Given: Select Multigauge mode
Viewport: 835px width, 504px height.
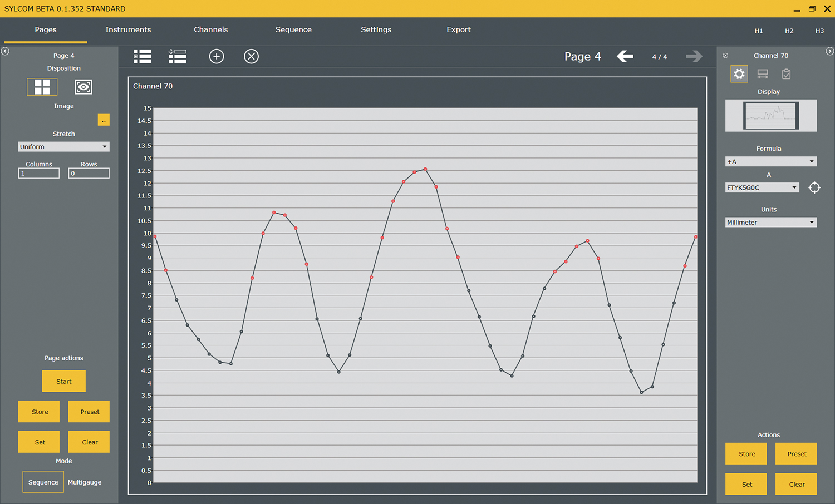Looking at the screenshot, I should pos(85,482).
